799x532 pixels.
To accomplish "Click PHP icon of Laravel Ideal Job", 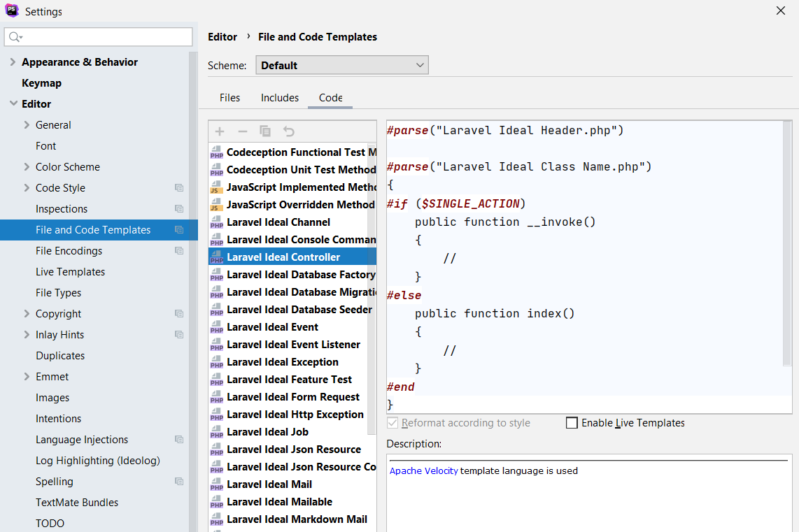I will point(217,432).
